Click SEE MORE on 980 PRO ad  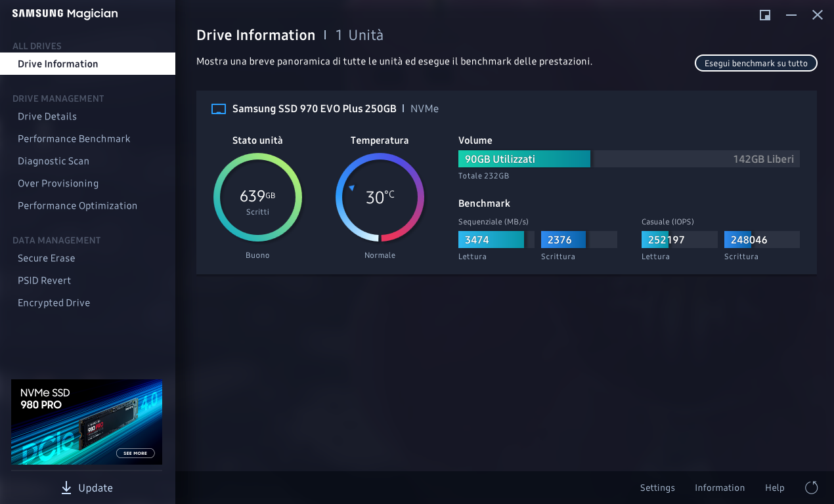[x=135, y=453]
